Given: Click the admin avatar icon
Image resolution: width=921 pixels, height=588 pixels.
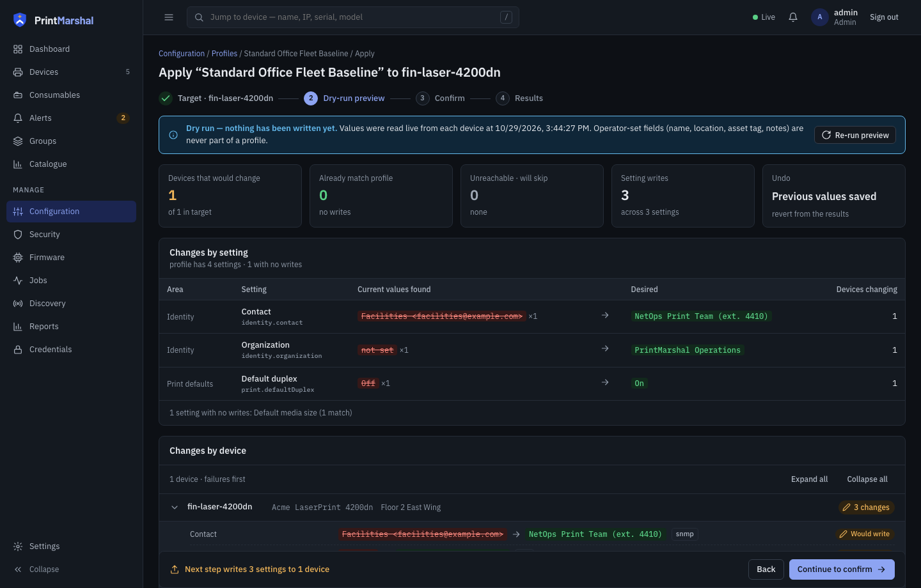Looking at the screenshot, I should pyautogui.click(x=820, y=17).
